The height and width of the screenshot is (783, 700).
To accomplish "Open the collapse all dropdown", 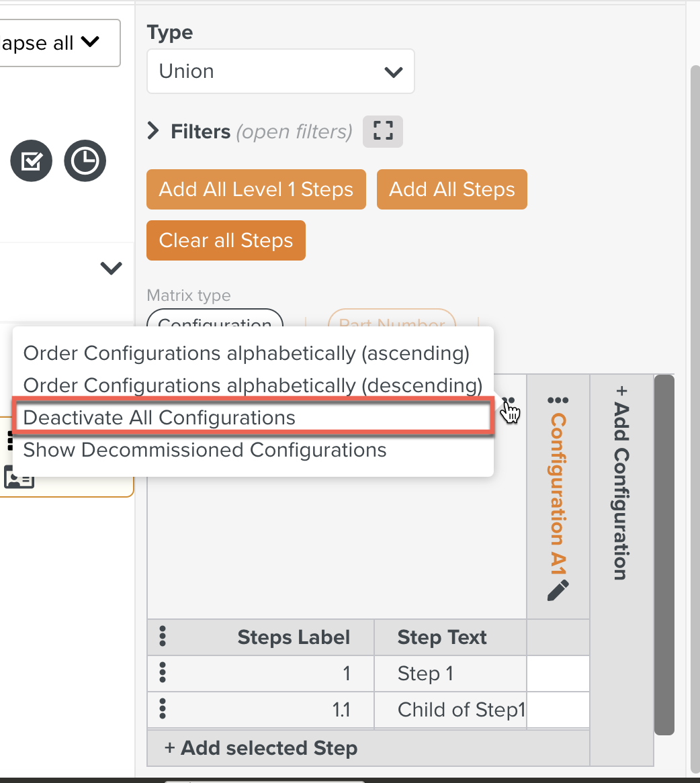I will 59,44.
